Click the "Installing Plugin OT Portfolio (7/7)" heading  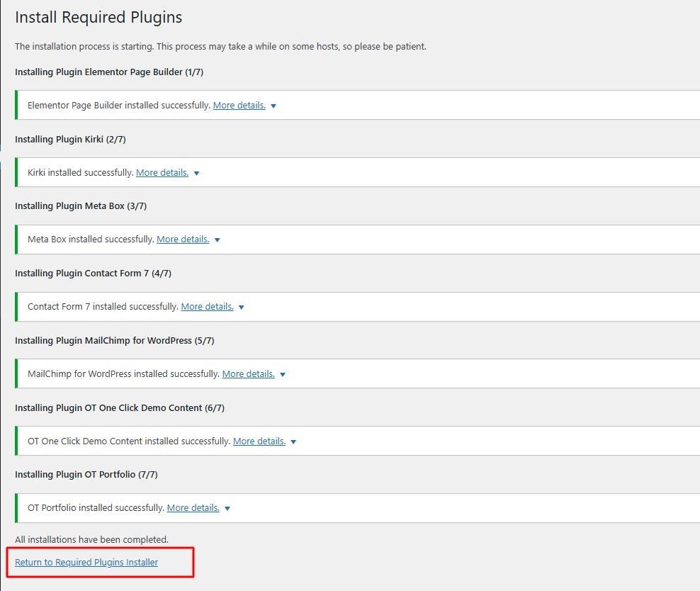point(88,475)
